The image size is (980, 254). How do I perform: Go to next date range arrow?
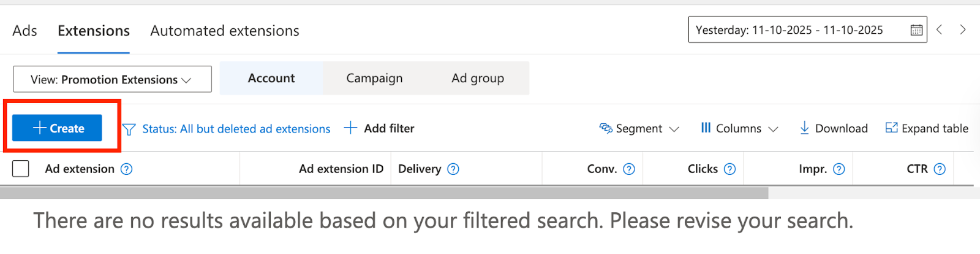pos(963,29)
